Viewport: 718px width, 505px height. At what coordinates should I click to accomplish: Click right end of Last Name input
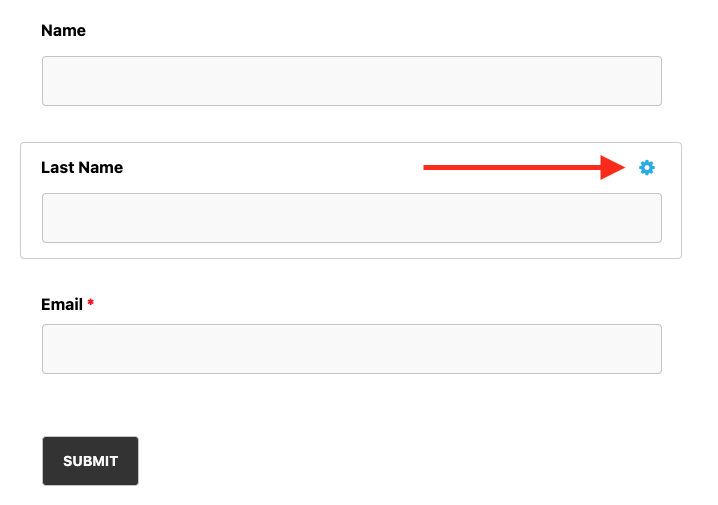(652, 218)
